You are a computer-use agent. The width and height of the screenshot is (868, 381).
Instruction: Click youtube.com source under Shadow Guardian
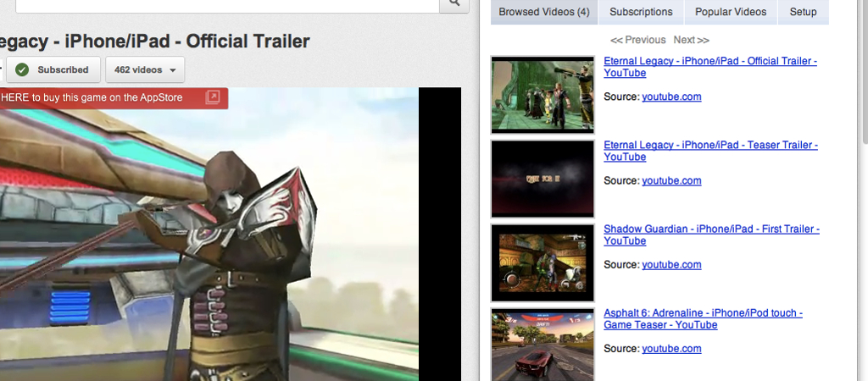671,265
